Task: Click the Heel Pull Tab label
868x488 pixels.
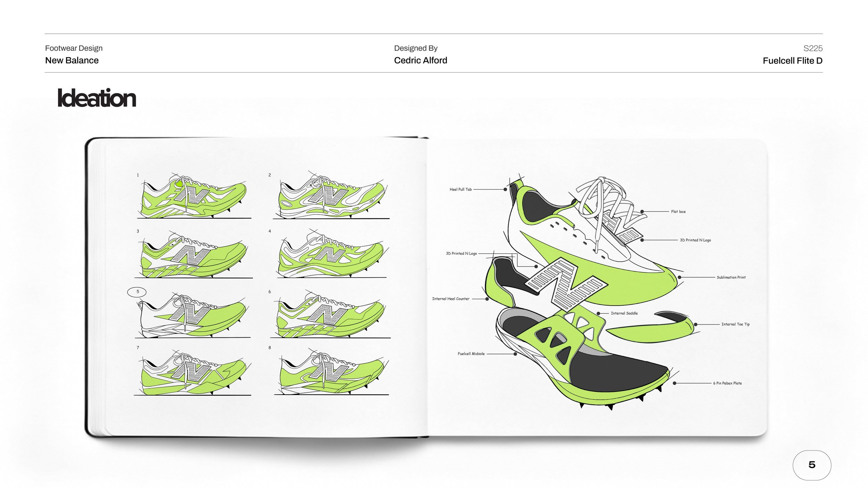Action: pyautogui.click(x=460, y=190)
